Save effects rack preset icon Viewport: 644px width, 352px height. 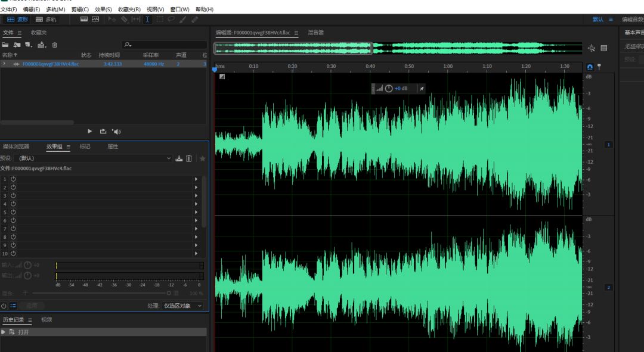pyautogui.click(x=179, y=158)
